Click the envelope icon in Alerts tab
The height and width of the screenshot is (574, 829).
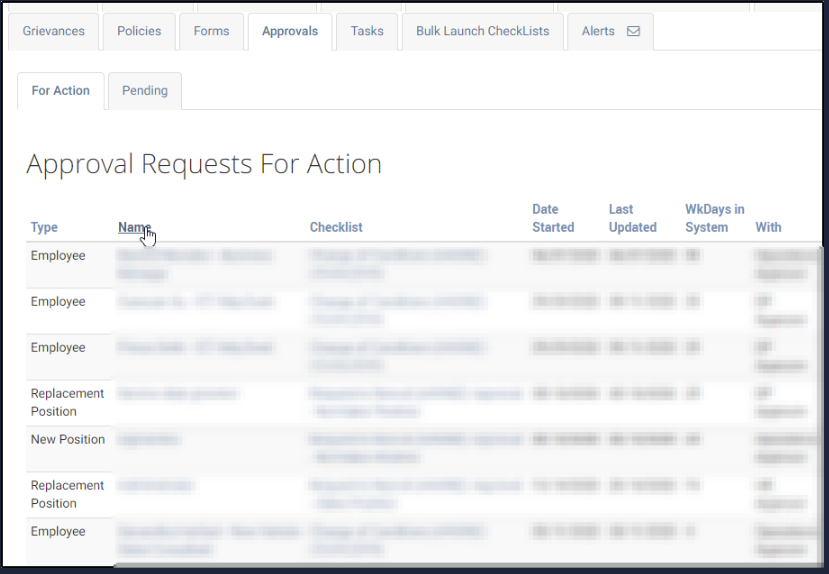633,31
